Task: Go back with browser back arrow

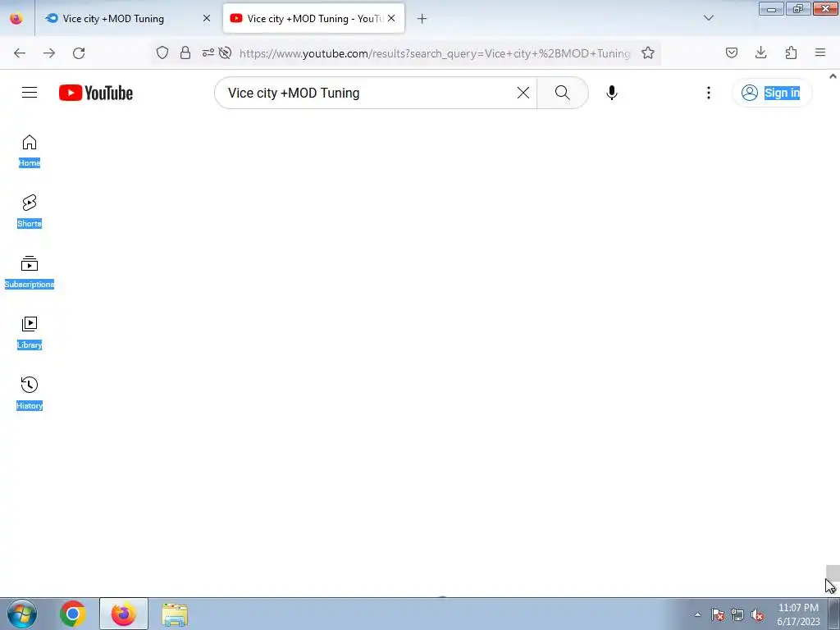Action: tap(20, 53)
